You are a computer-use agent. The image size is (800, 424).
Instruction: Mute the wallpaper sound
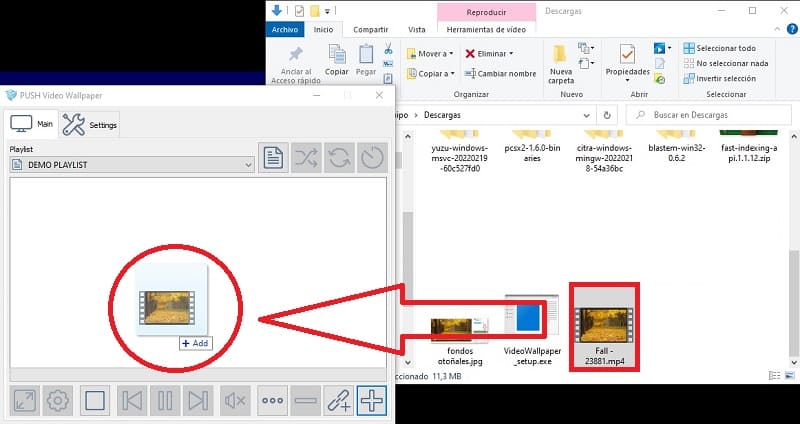tap(235, 401)
